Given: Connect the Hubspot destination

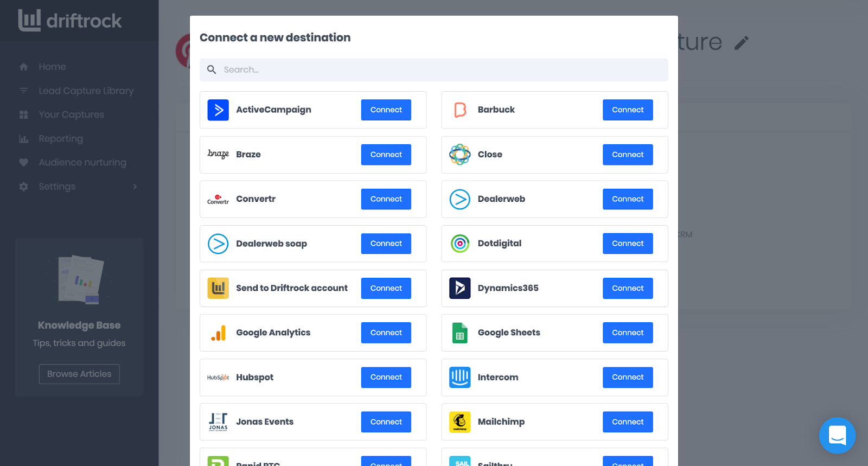Looking at the screenshot, I should (386, 378).
